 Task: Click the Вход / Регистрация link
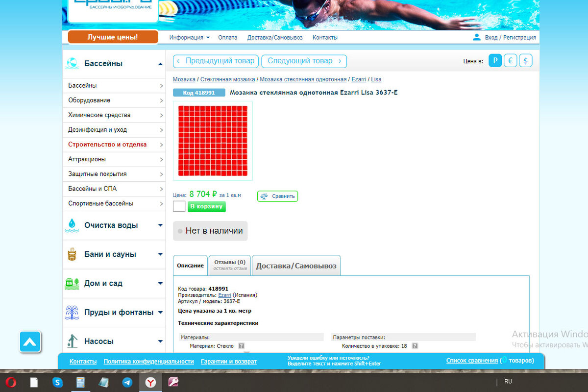click(510, 38)
